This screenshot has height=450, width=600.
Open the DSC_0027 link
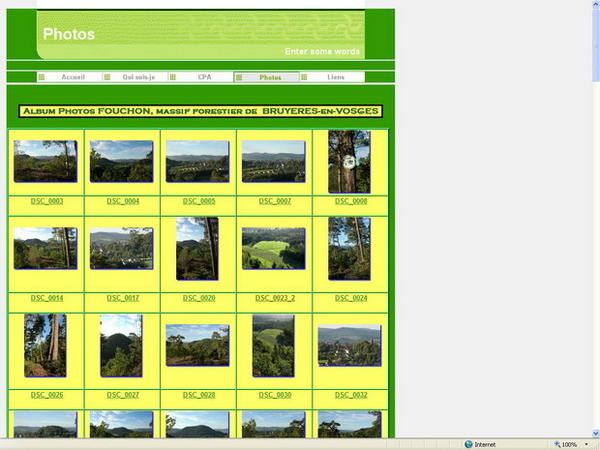click(x=123, y=395)
